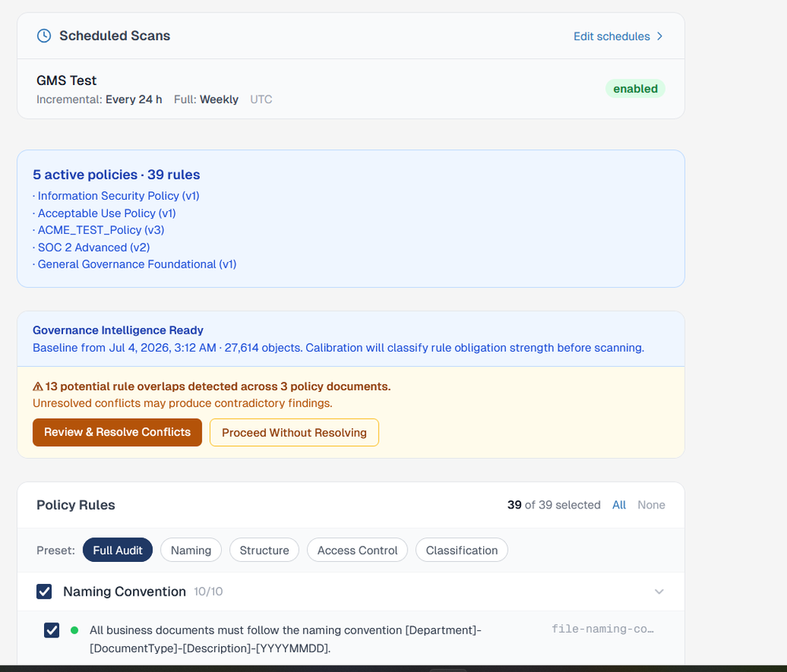Open ACME_TEST_Policy (v3)

(x=101, y=230)
